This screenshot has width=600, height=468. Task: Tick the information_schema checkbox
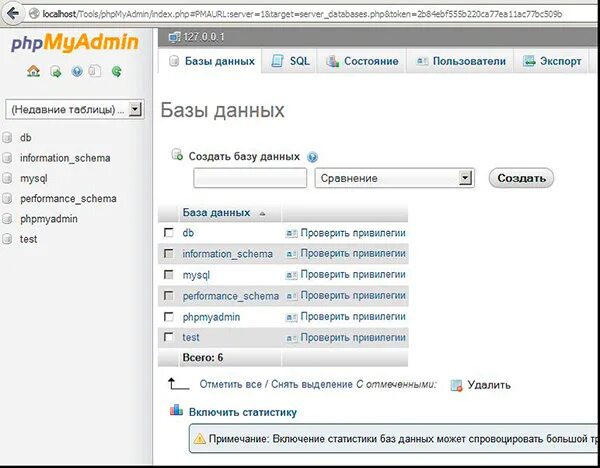coord(168,253)
